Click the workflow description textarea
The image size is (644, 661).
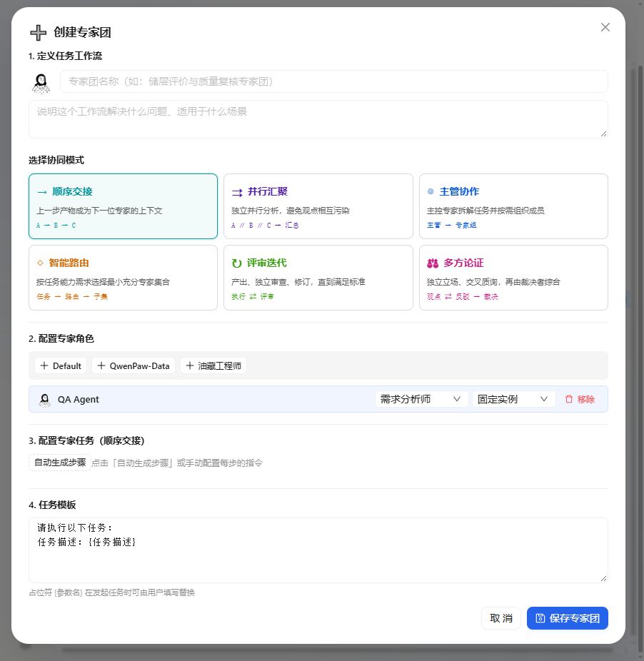click(x=318, y=119)
